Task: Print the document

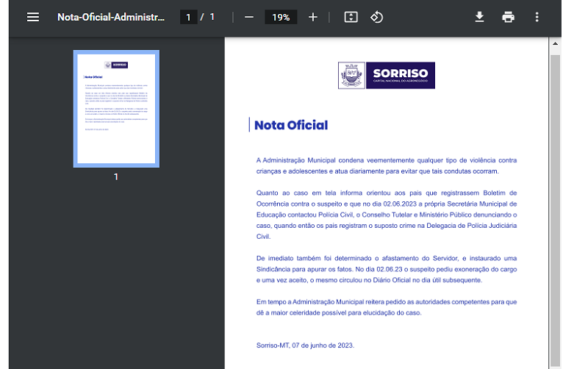Action: (x=508, y=17)
